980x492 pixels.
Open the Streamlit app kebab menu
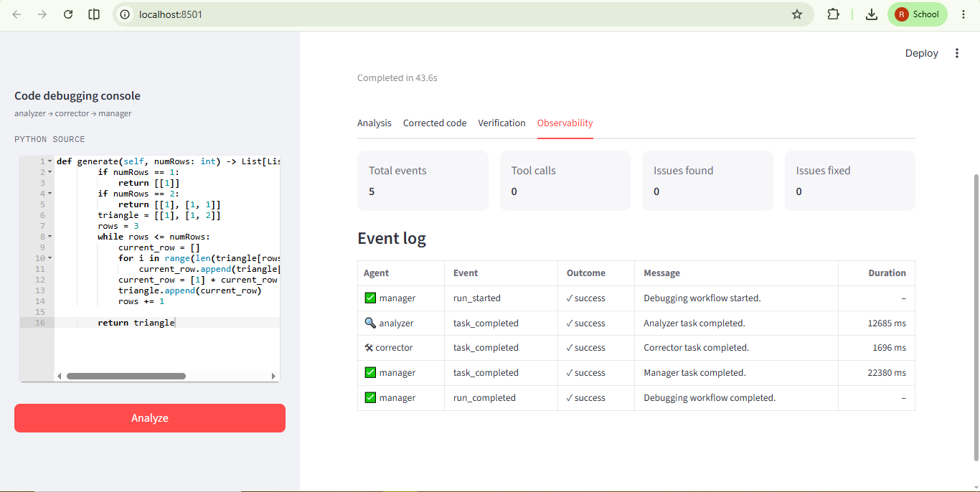tap(957, 53)
